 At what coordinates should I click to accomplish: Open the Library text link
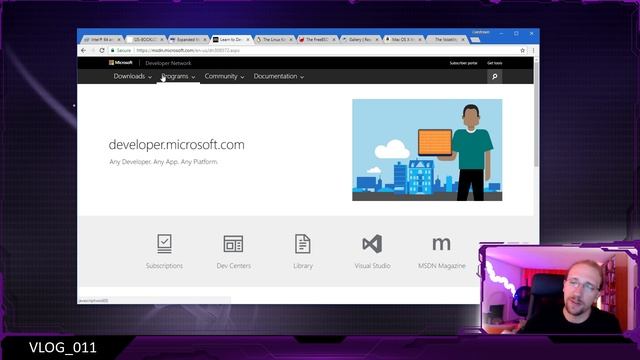click(303, 266)
